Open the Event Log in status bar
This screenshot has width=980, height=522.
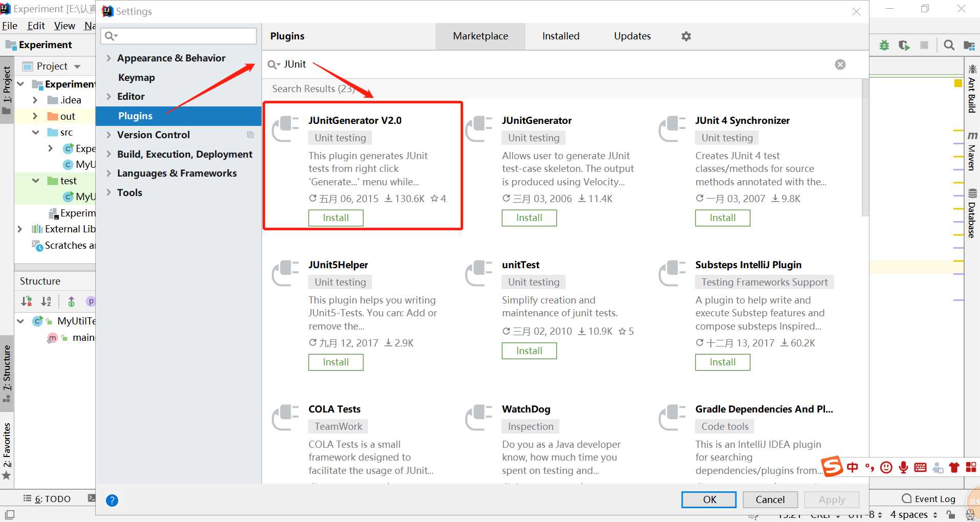(929, 499)
